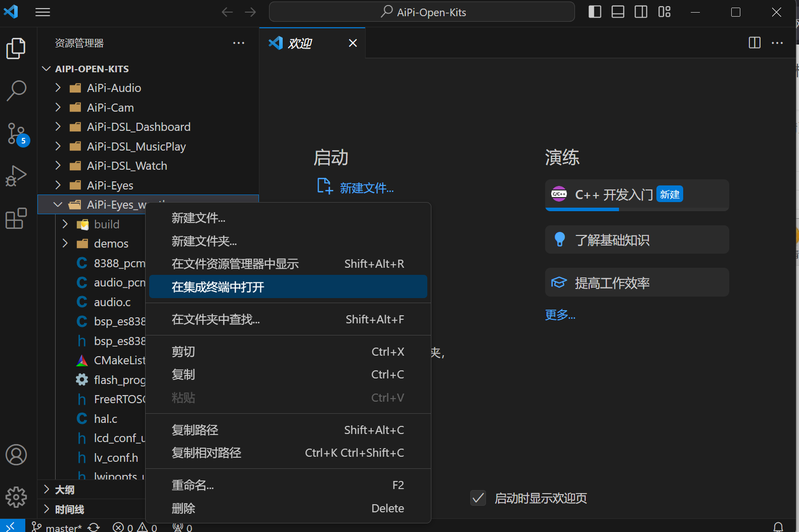Image resolution: width=799 pixels, height=532 pixels.
Task: Open ports forwarded status indicator
Action: (182, 527)
